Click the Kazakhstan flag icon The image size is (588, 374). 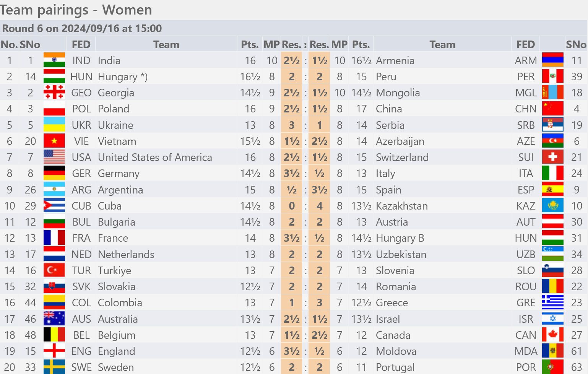coord(552,205)
